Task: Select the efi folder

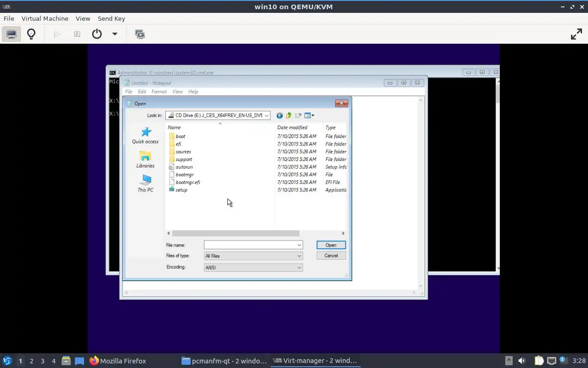Action: pos(175,144)
